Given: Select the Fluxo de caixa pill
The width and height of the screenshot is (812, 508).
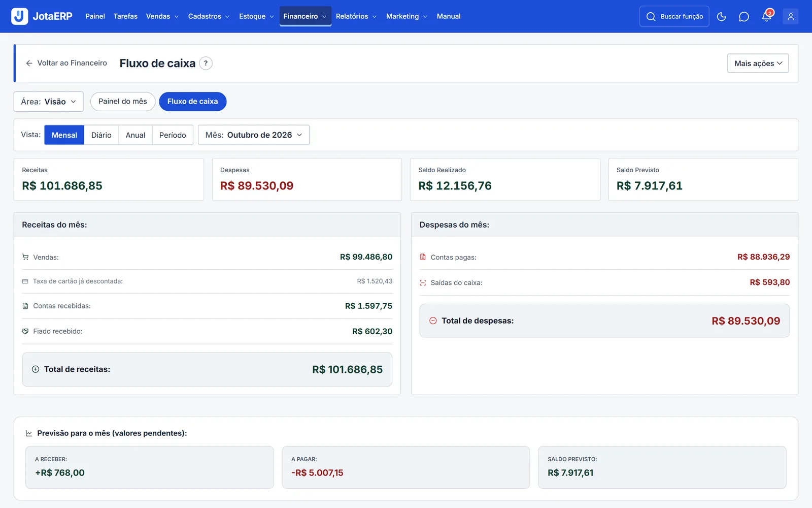Looking at the screenshot, I should [x=193, y=102].
